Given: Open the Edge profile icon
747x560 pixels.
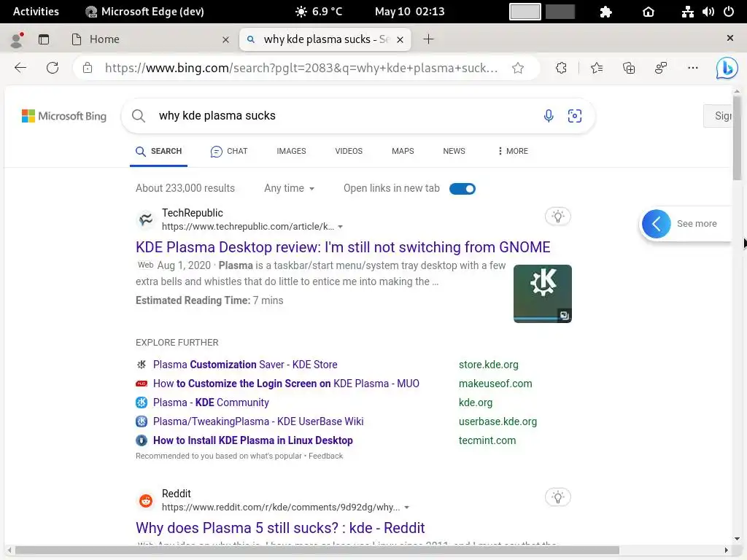Looking at the screenshot, I should coord(17,39).
